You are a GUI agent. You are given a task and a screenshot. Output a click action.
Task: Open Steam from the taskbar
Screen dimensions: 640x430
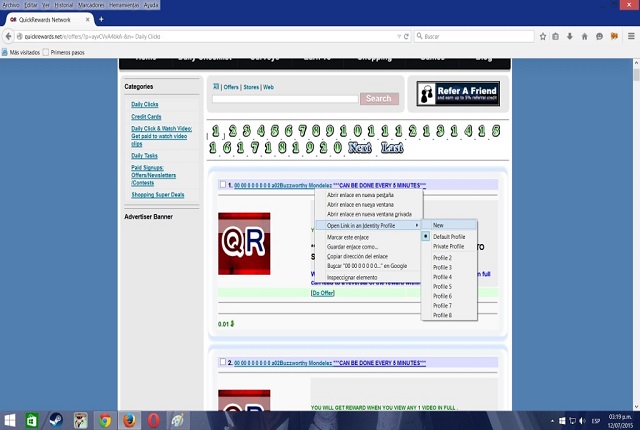tap(57, 420)
